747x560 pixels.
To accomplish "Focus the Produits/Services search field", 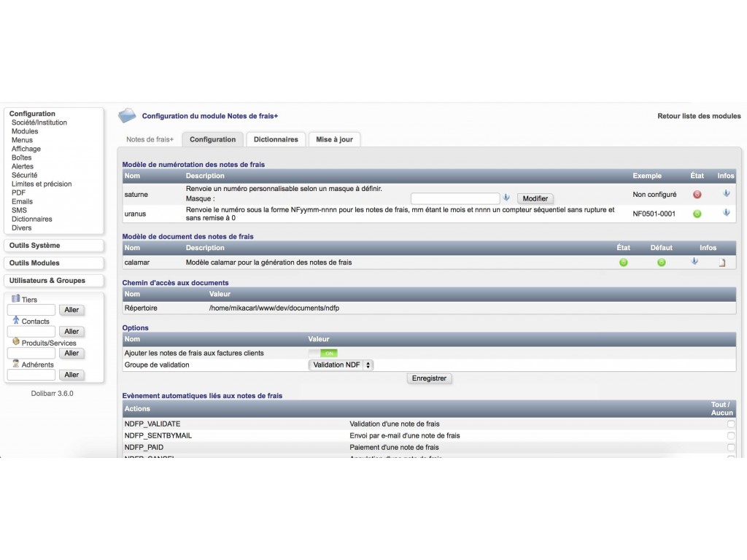I will coord(31,354).
